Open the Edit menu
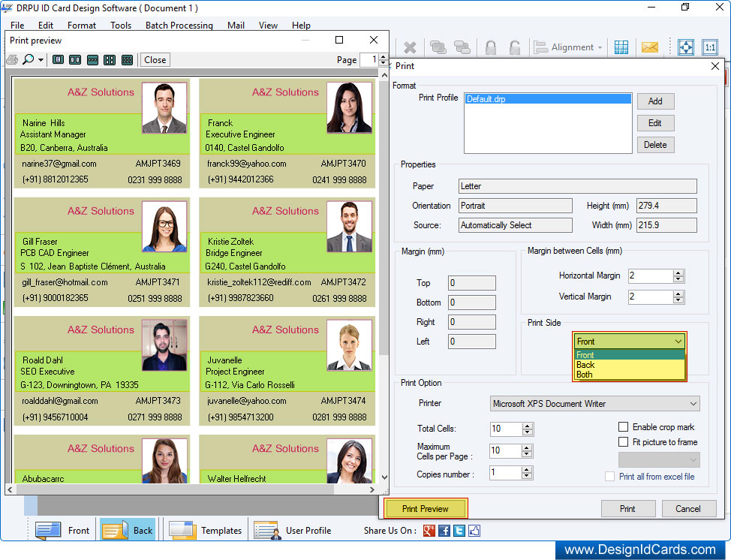This screenshot has height=560, width=731. pyautogui.click(x=46, y=26)
